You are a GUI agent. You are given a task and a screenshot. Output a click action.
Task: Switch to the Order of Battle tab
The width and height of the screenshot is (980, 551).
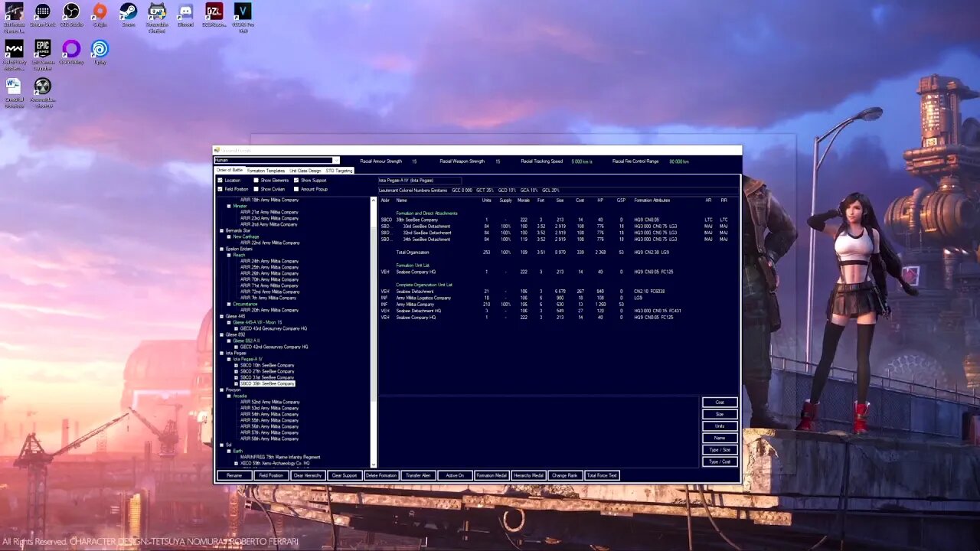pyautogui.click(x=230, y=170)
